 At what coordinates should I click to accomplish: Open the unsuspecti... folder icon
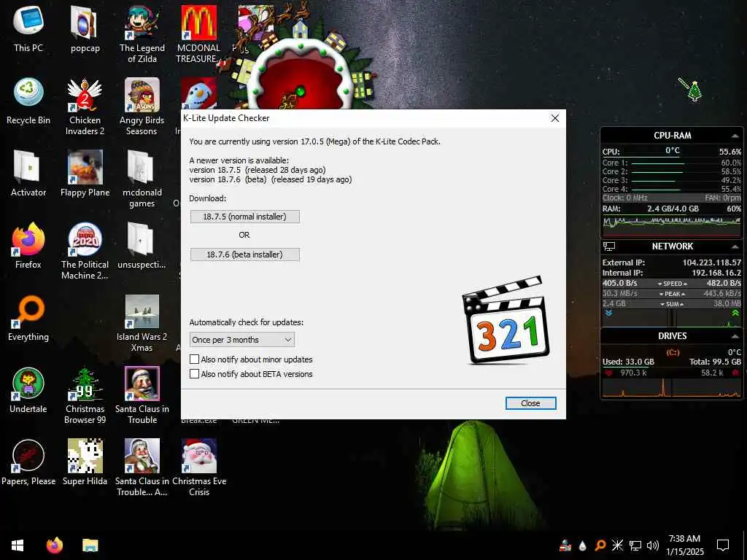(142, 246)
